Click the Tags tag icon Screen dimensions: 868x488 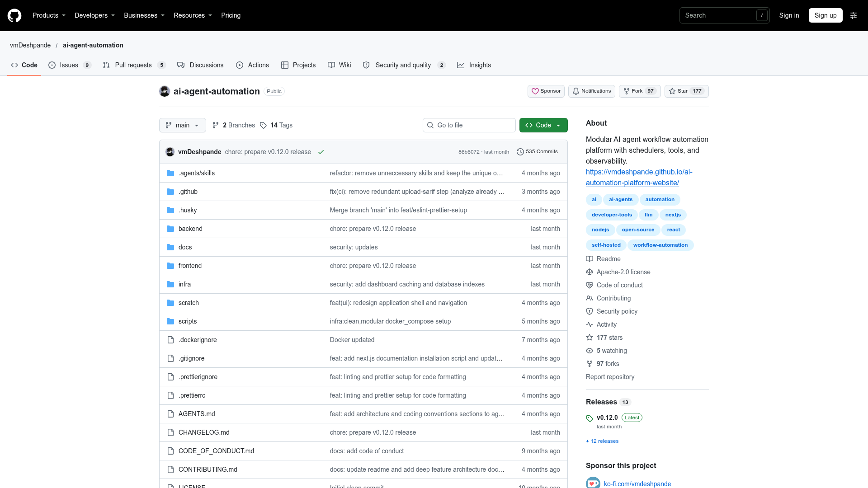[264, 125]
